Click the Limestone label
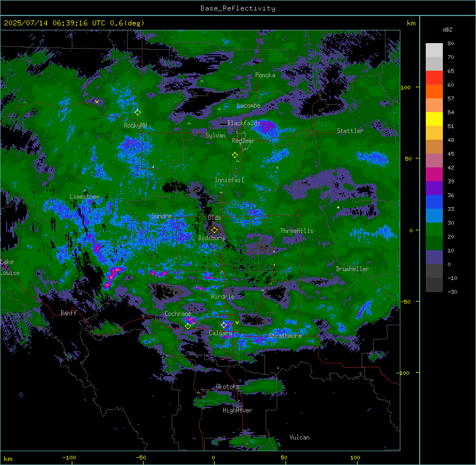This screenshot has width=476, height=465. click(x=84, y=197)
